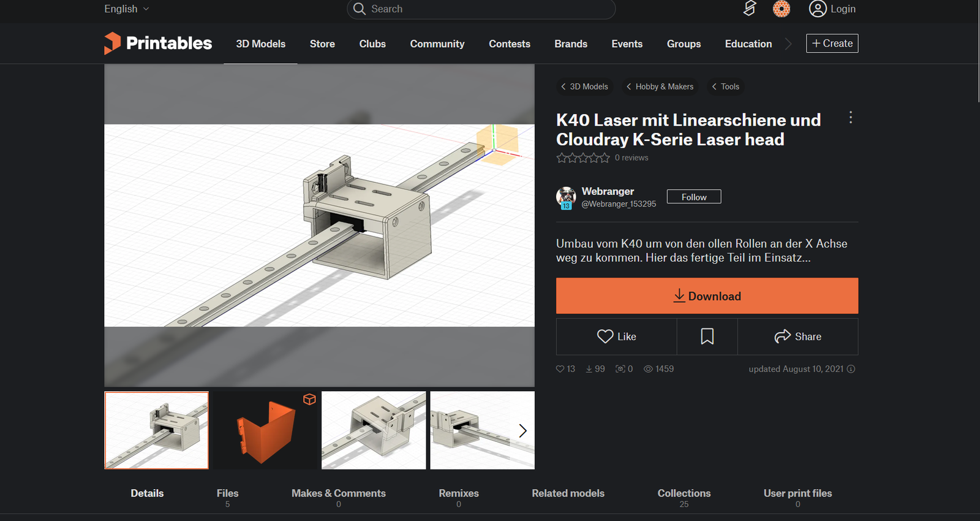Click the 3D view cube icon on orange thumbnail
980x521 pixels.
tap(309, 399)
